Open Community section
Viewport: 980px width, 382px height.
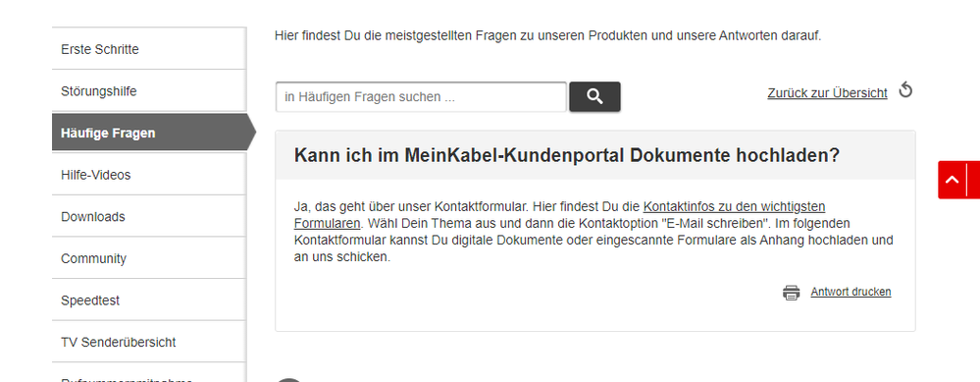click(x=149, y=258)
